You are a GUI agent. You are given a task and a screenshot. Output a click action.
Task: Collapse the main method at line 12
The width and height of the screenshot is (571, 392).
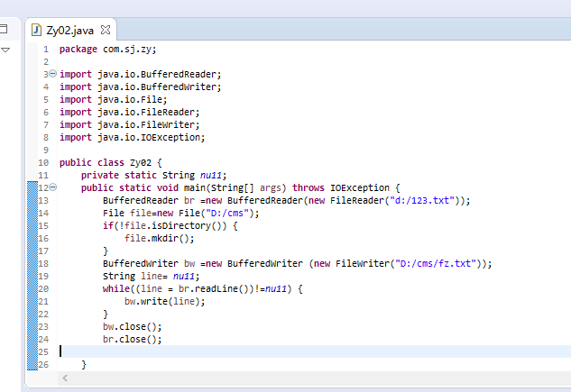tap(53, 187)
